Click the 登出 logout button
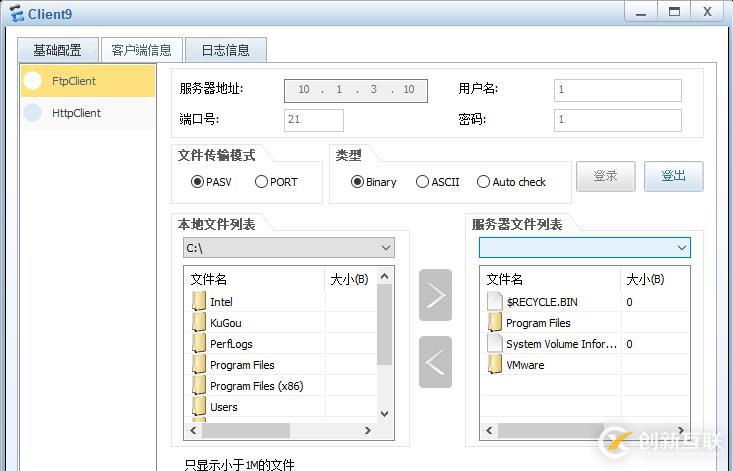The height and width of the screenshot is (471, 733). pyautogui.click(x=674, y=176)
